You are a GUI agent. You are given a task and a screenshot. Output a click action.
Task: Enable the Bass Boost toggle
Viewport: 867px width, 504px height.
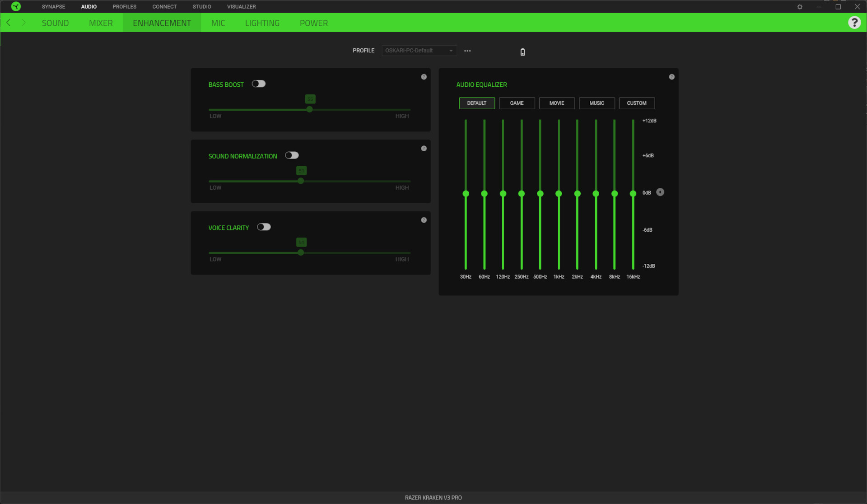click(x=259, y=84)
